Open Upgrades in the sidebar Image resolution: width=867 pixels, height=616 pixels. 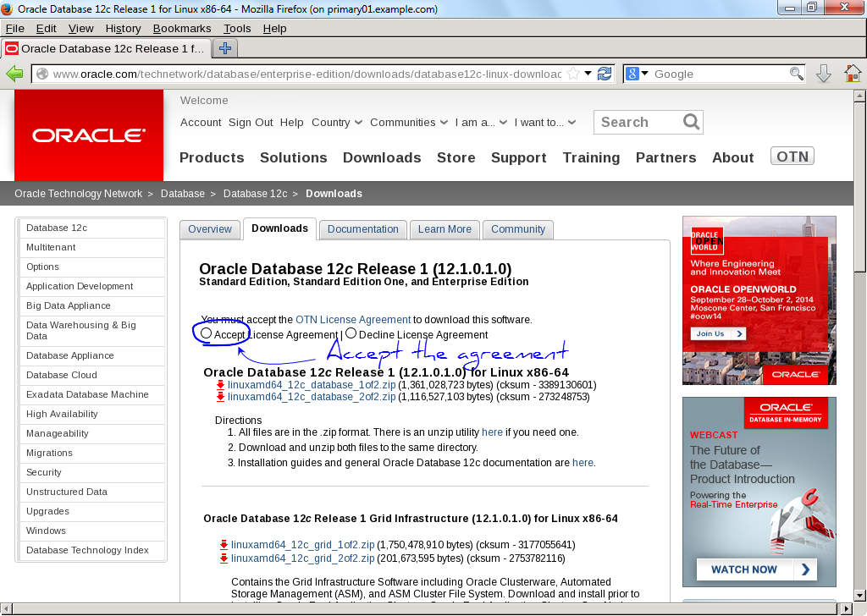92,511
